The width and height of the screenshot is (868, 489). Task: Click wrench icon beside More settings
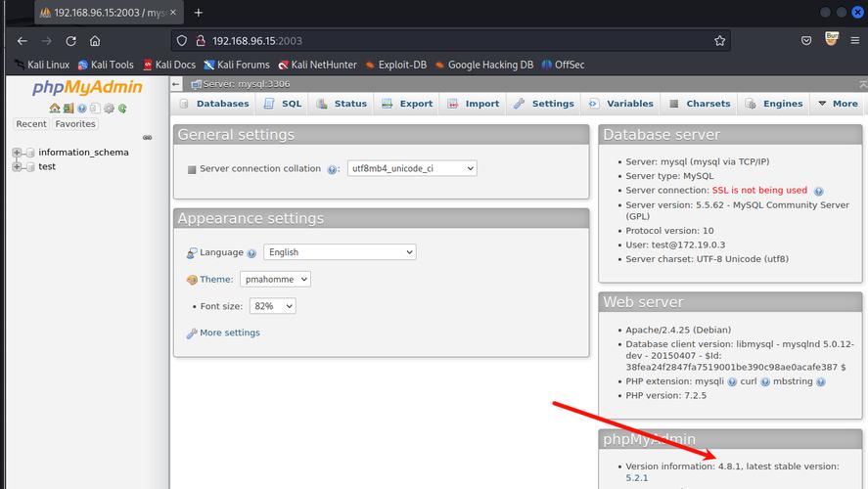[x=192, y=333]
